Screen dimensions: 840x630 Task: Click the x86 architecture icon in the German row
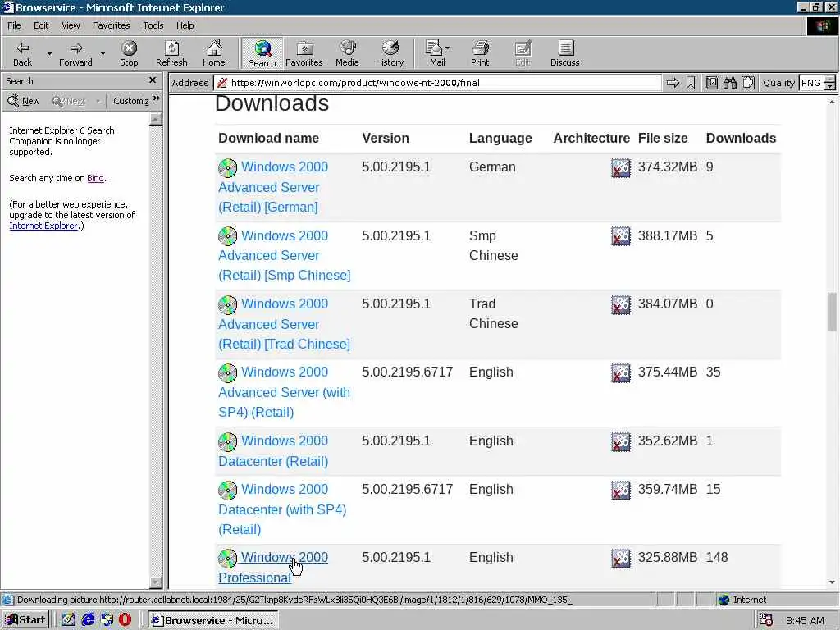click(621, 168)
